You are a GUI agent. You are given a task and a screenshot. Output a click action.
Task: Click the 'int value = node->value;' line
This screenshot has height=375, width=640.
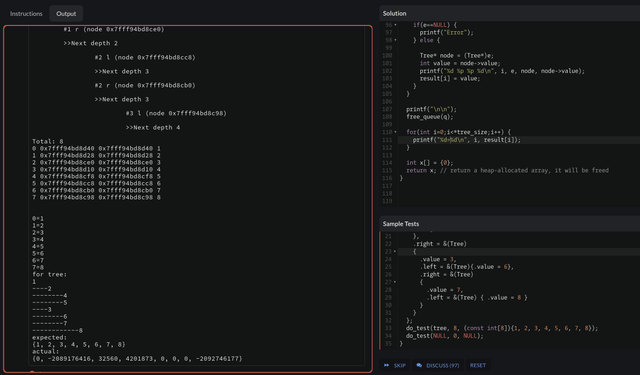[460, 63]
